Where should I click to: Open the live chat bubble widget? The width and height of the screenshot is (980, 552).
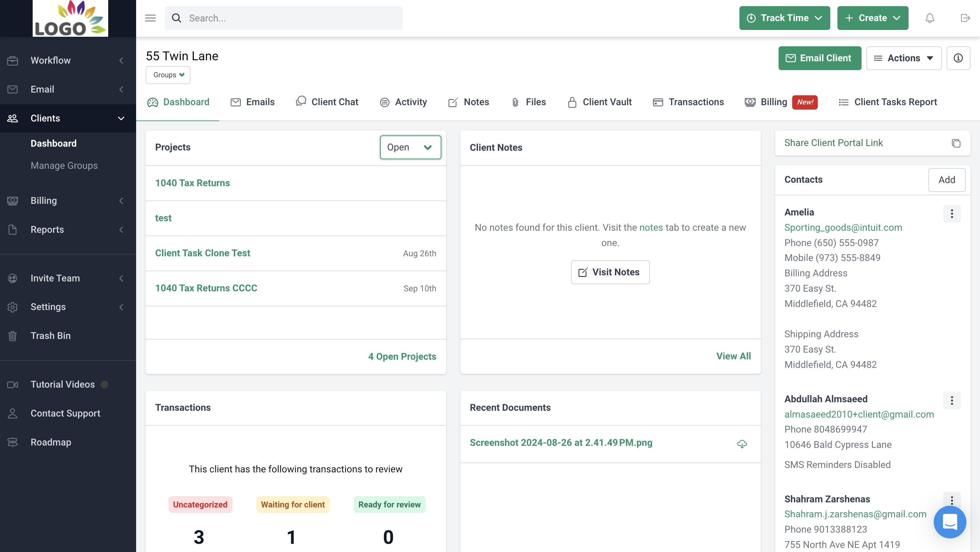(950, 522)
